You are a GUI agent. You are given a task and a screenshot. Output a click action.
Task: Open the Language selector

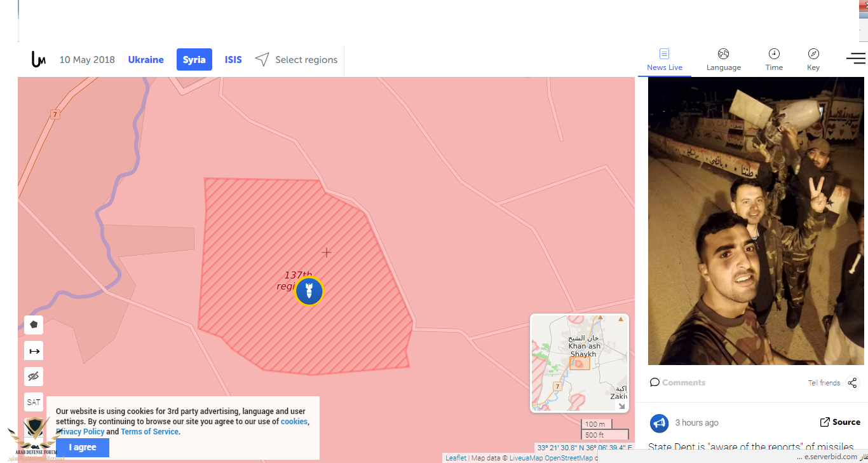(723, 59)
